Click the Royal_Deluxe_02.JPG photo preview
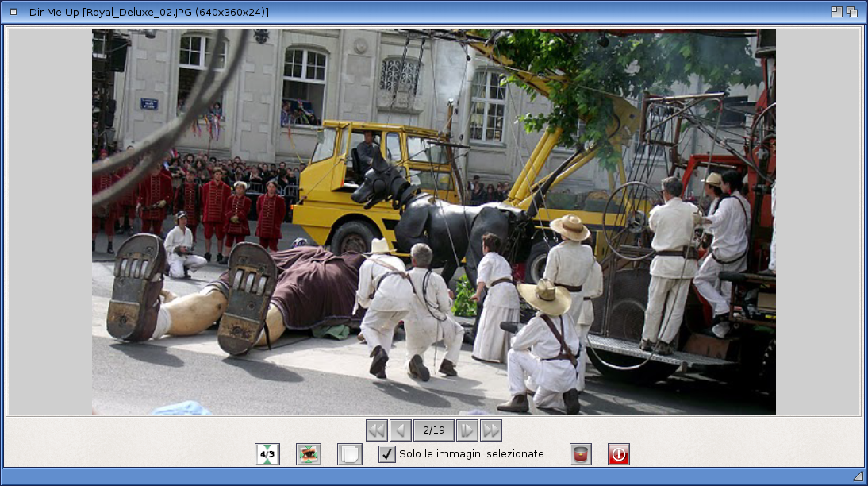The height and width of the screenshot is (486, 868). 434,221
